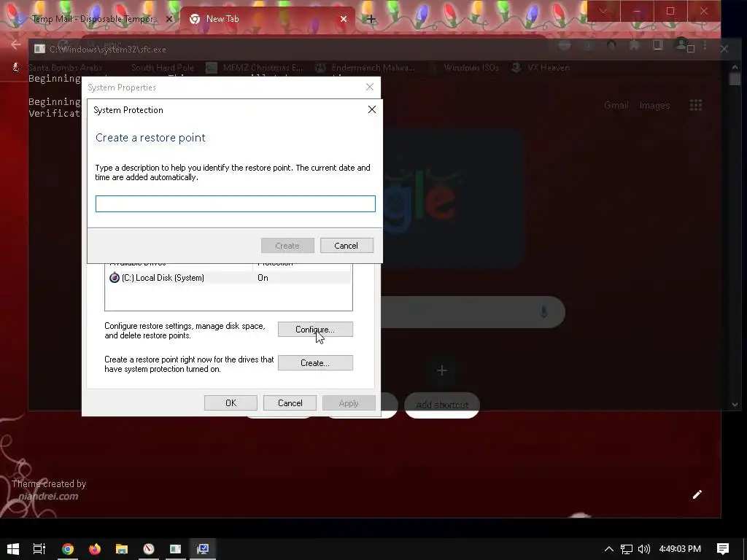Close the System Properties window
This screenshot has height=560, width=747.
pos(369,87)
